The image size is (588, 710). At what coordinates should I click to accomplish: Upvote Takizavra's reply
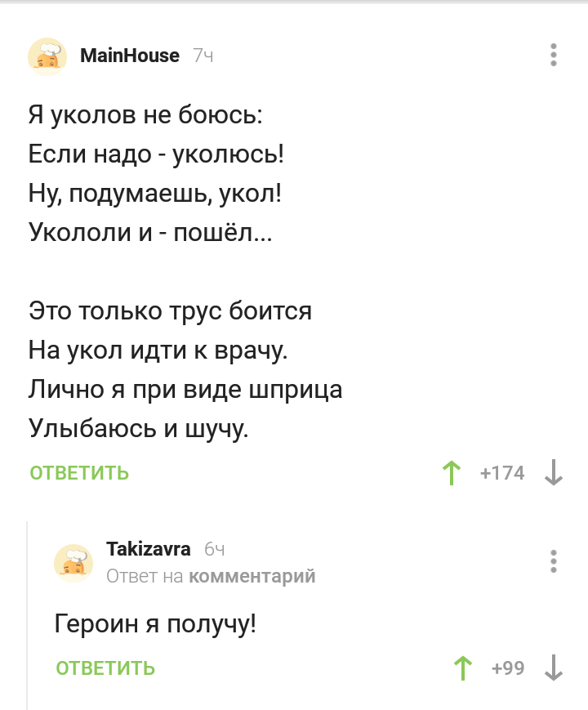(x=463, y=668)
